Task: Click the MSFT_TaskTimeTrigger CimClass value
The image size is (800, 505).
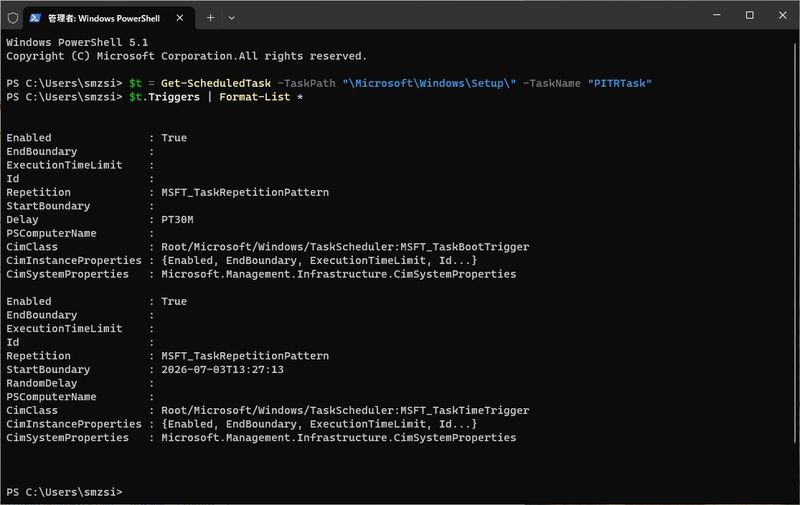Action: pyautogui.click(x=345, y=411)
